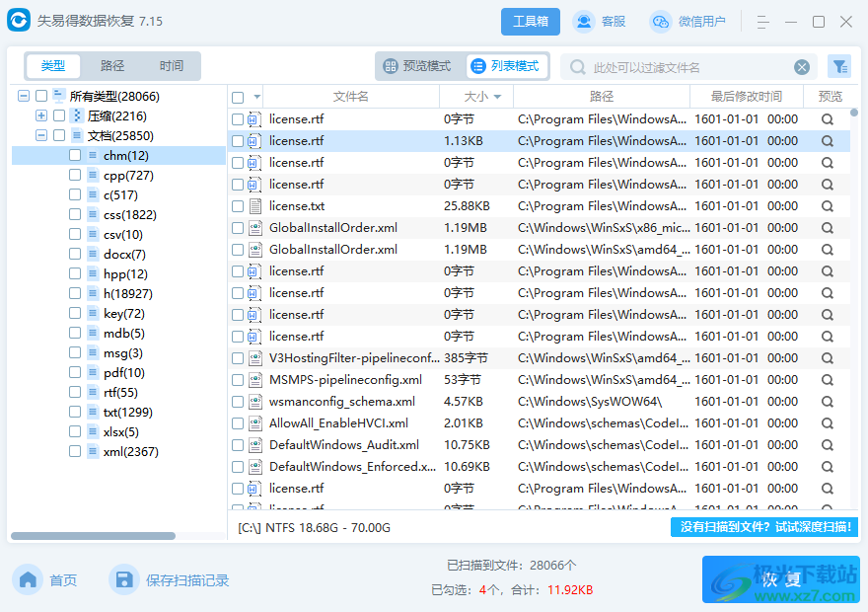
Task: Open the preview magnifier for license.txt
Action: coord(827,206)
